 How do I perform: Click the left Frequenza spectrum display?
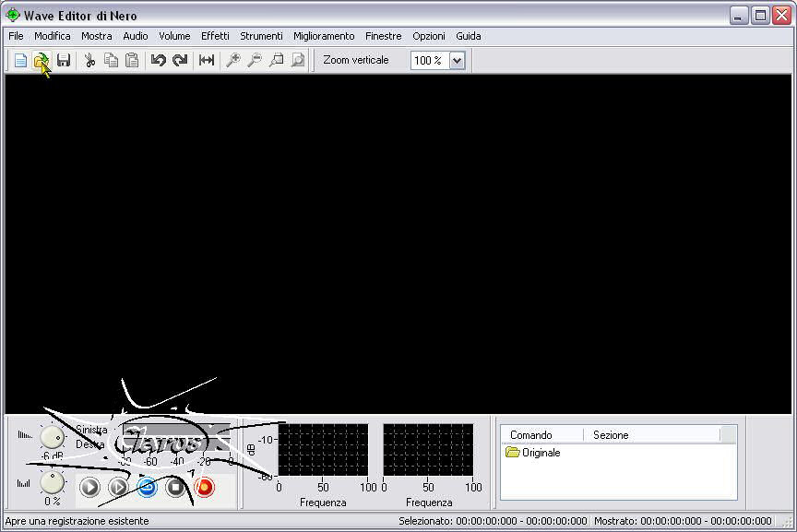click(x=323, y=450)
